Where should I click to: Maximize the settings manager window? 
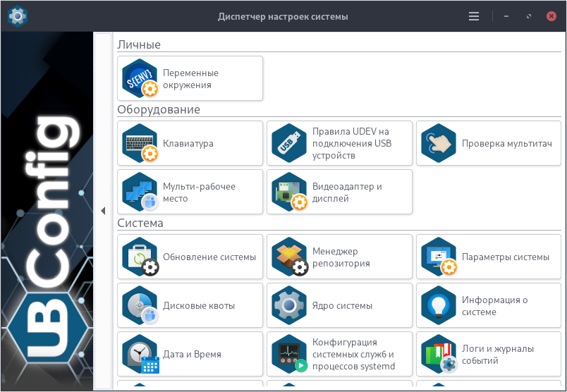coord(529,16)
